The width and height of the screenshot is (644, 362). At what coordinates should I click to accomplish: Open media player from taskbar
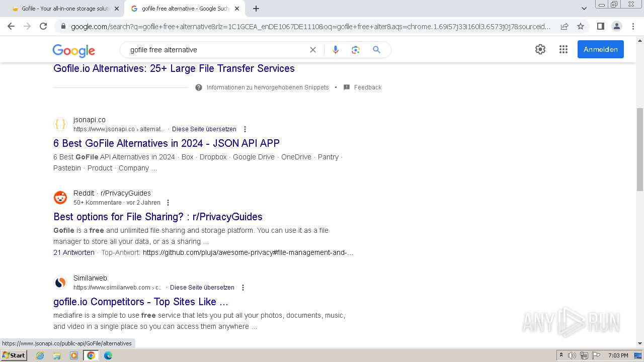tap(74, 355)
